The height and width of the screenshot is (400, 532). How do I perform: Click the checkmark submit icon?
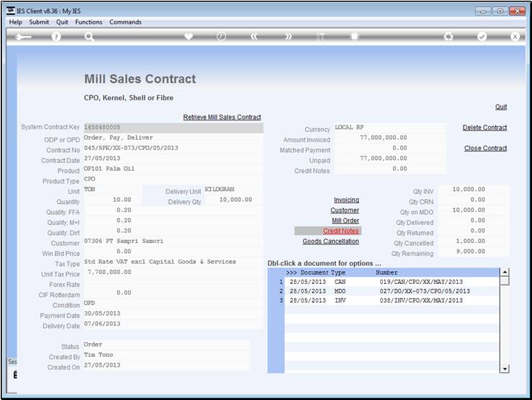click(482, 37)
